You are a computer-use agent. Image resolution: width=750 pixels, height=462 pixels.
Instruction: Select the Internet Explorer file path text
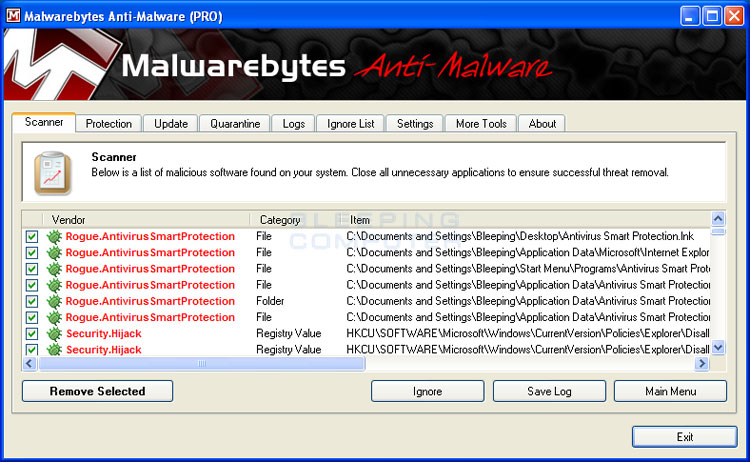click(x=528, y=253)
